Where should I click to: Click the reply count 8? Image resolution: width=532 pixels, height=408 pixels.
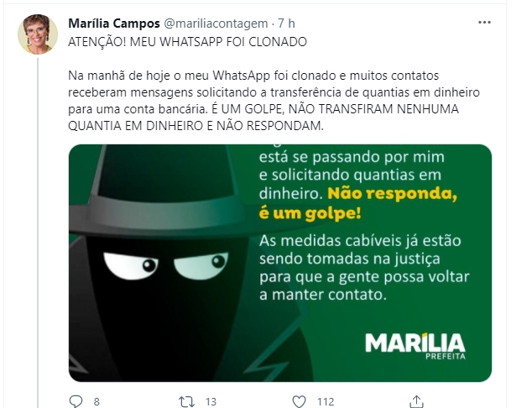pyautogui.click(x=96, y=402)
